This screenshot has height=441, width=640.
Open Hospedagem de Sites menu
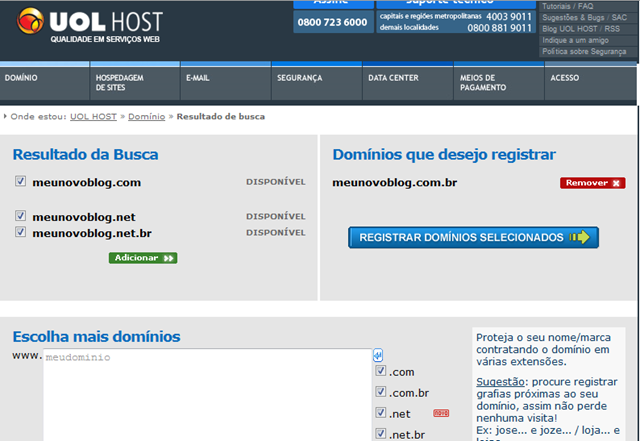tap(135, 83)
